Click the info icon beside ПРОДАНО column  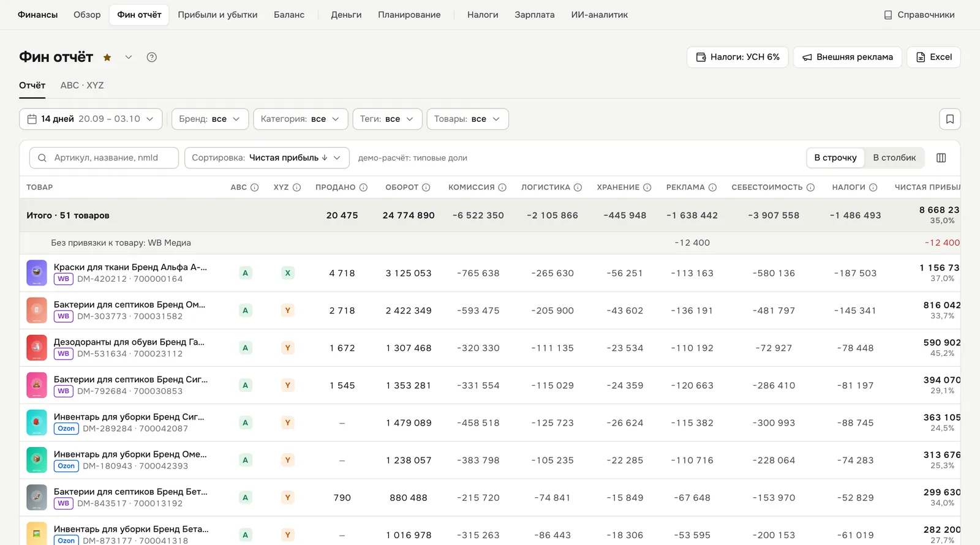[363, 187]
